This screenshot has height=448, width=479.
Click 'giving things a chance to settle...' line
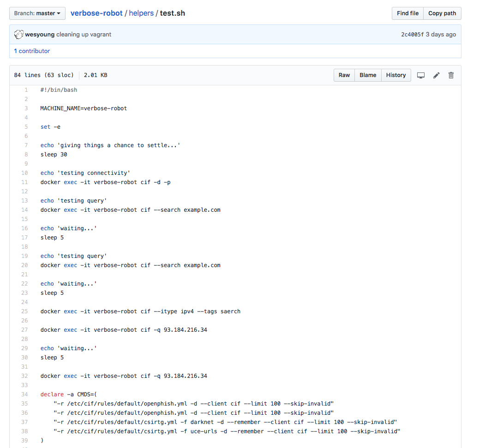point(110,145)
